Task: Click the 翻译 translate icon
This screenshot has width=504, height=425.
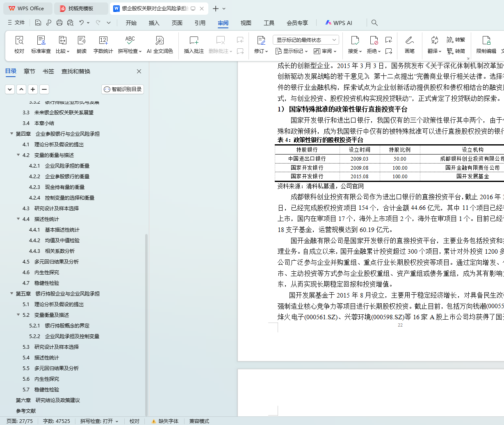Action: click(435, 40)
